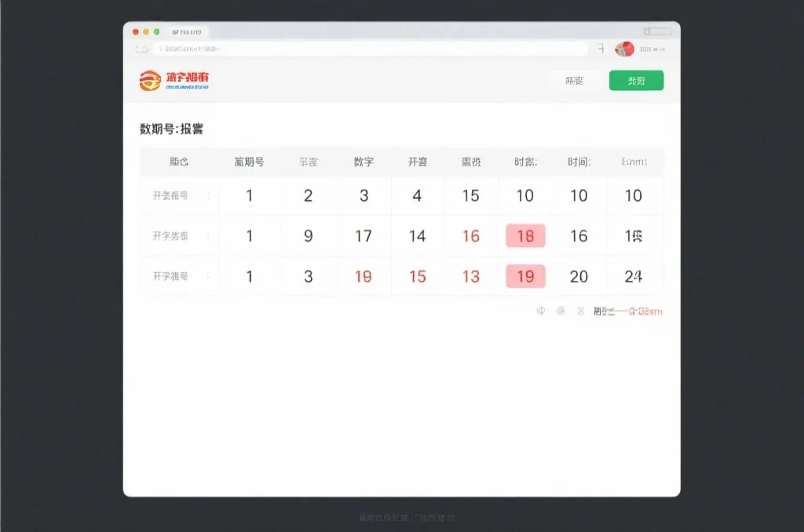Click the first small circular icon below the table
Viewport: 804px width, 532px height.
(540, 312)
